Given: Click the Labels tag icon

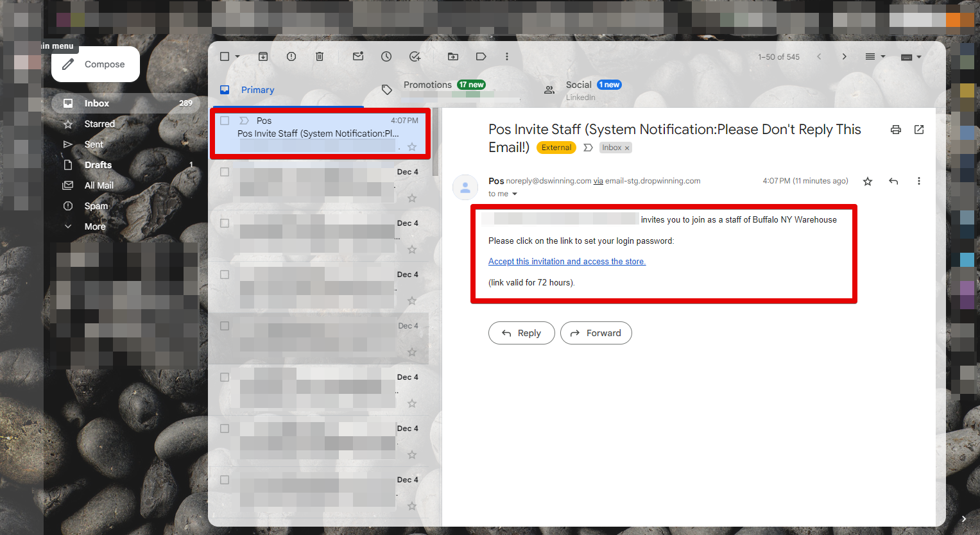Looking at the screenshot, I should pyautogui.click(x=481, y=56).
